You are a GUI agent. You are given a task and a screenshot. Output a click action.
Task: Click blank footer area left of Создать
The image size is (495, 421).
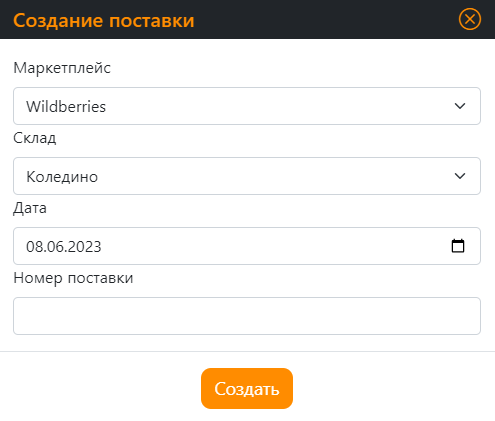point(100,388)
